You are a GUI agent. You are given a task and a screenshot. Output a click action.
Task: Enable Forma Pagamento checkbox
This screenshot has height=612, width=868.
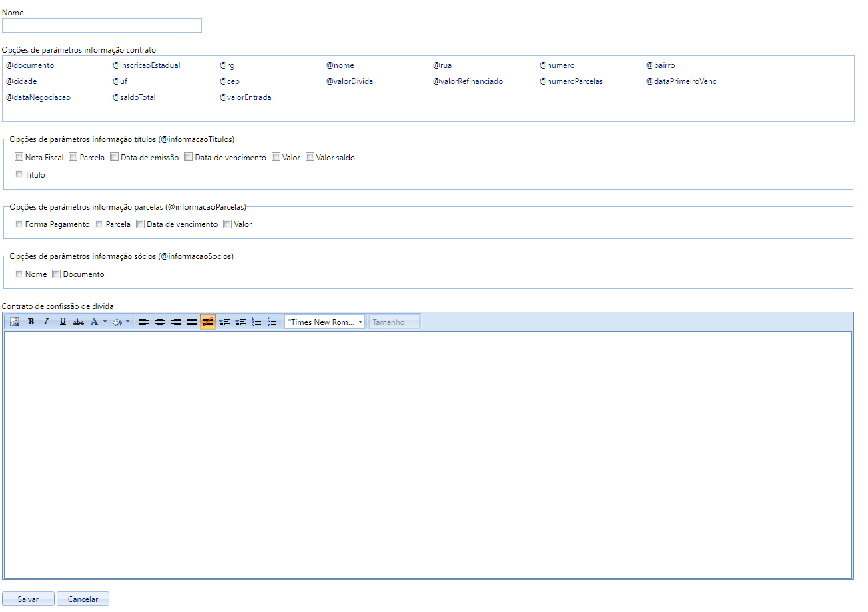click(19, 224)
